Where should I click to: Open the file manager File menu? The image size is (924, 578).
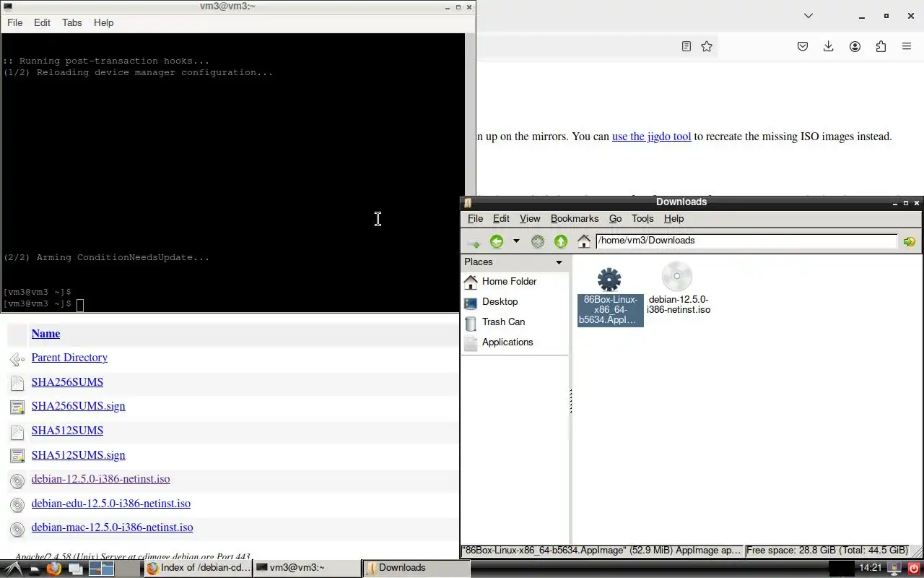[476, 219]
